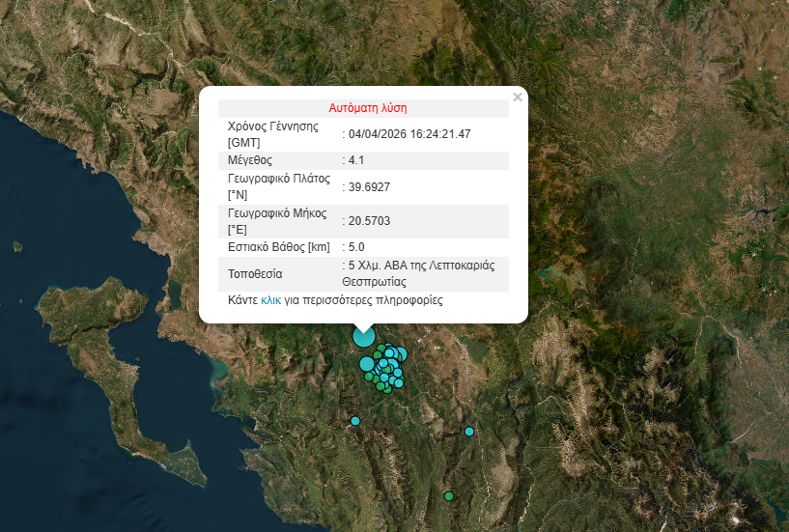
Task: Click the latitude value 39.6927
Action: pos(369,186)
